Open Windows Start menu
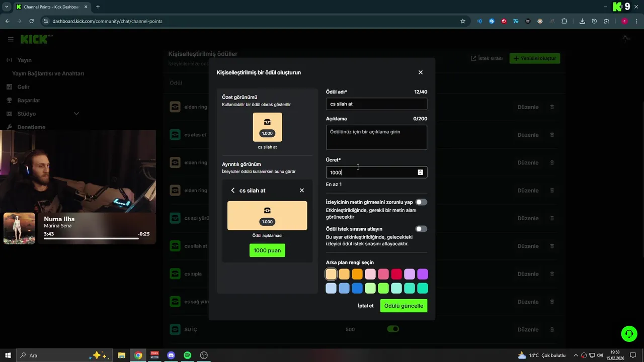 (x=8, y=355)
